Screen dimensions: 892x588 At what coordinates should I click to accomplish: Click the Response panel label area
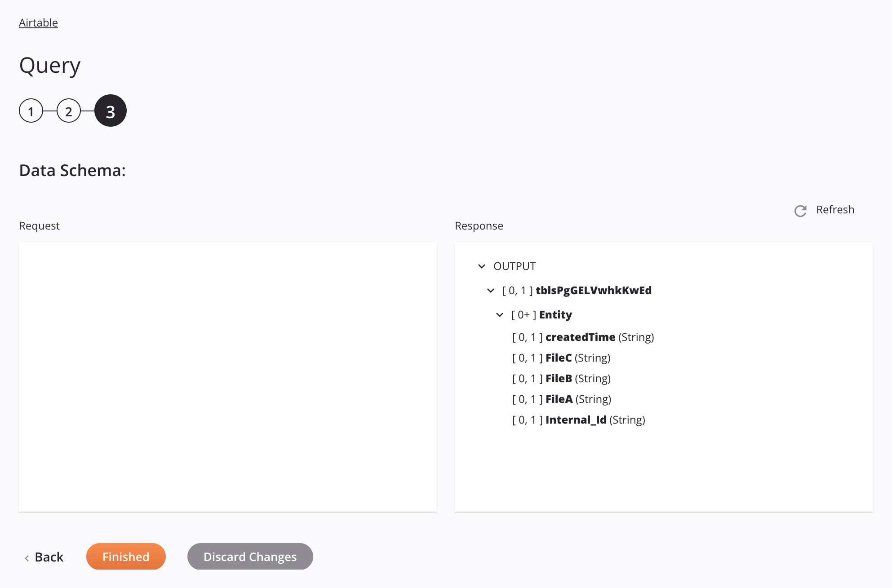(479, 226)
